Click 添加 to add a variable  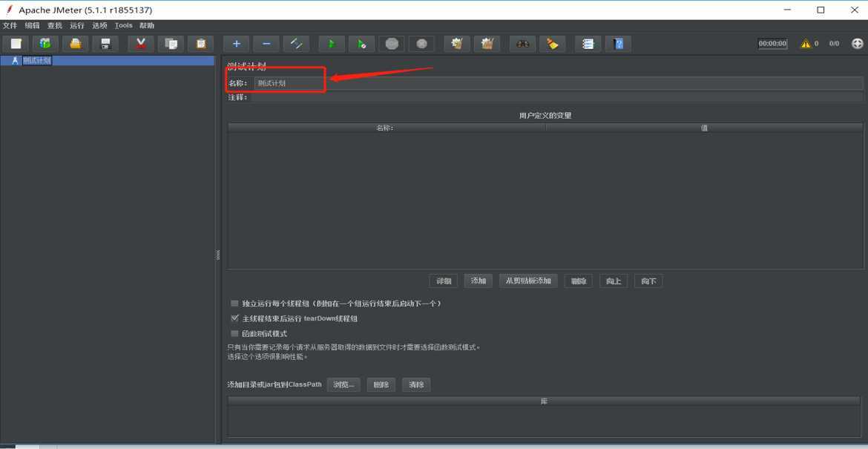point(479,281)
